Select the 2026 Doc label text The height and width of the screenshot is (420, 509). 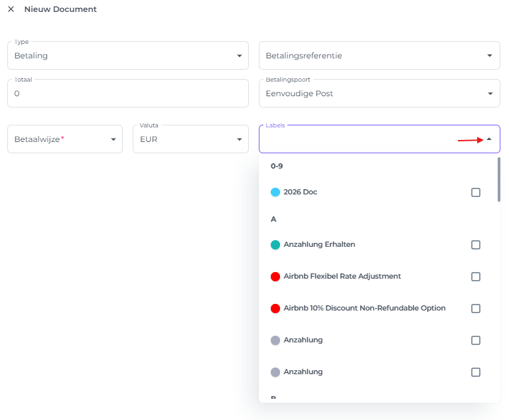[300, 192]
